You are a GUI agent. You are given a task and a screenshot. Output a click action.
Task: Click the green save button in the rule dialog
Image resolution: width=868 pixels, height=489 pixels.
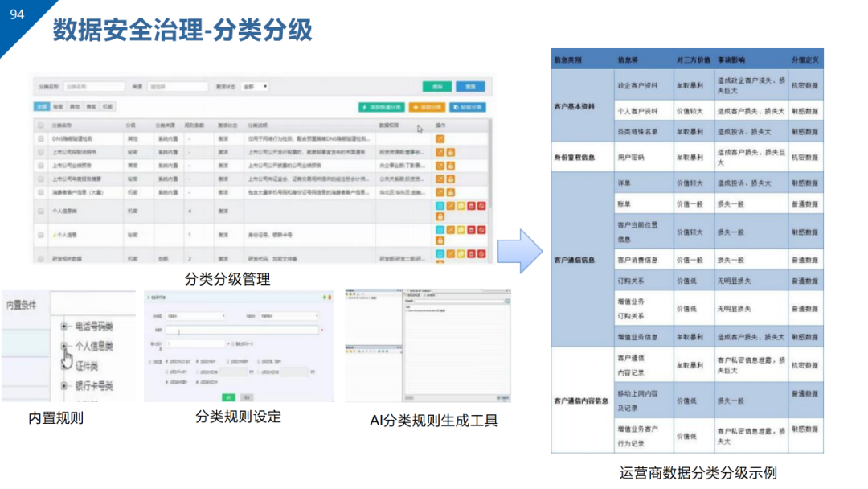pyautogui.click(x=228, y=397)
